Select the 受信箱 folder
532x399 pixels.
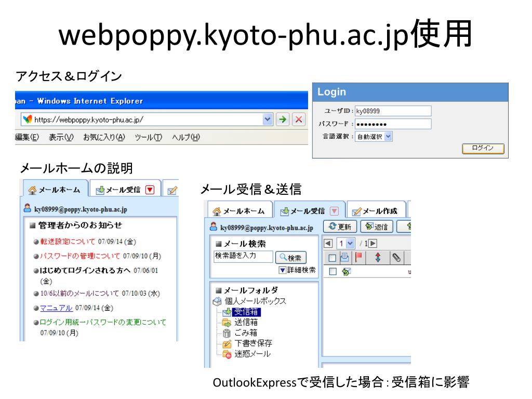tap(246, 312)
